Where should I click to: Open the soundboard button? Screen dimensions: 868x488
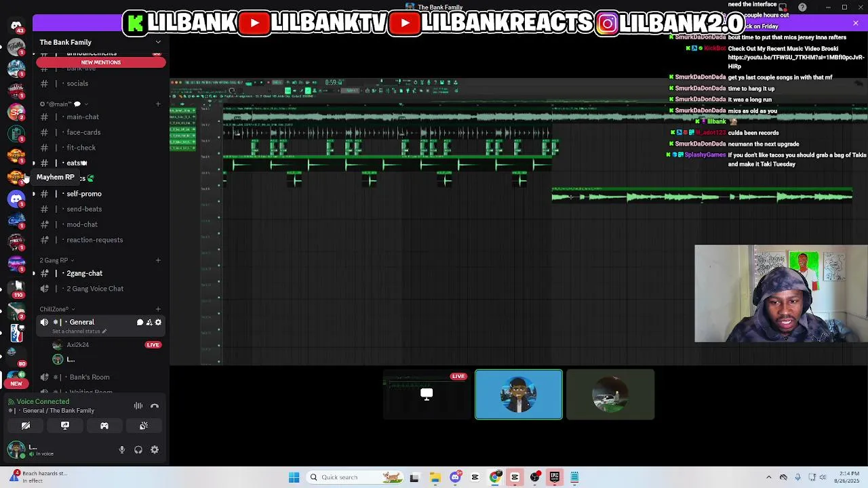click(x=144, y=426)
